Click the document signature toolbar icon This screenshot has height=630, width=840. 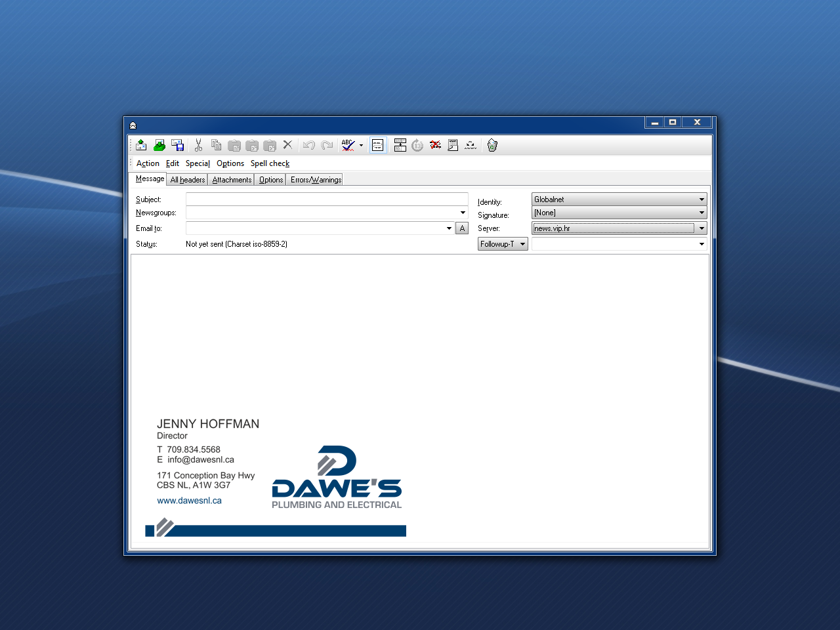(x=453, y=145)
